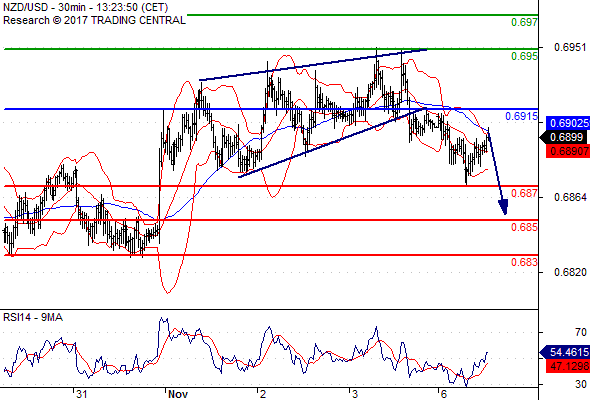The width and height of the screenshot is (590, 400).
Task: Click the RSI 70 level label
Action: [581, 332]
